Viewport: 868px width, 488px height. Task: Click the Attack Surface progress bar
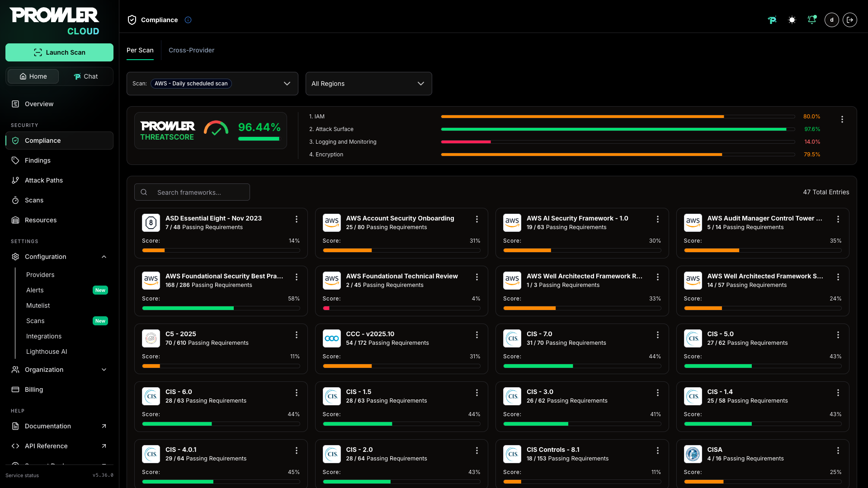click(618, 129)
